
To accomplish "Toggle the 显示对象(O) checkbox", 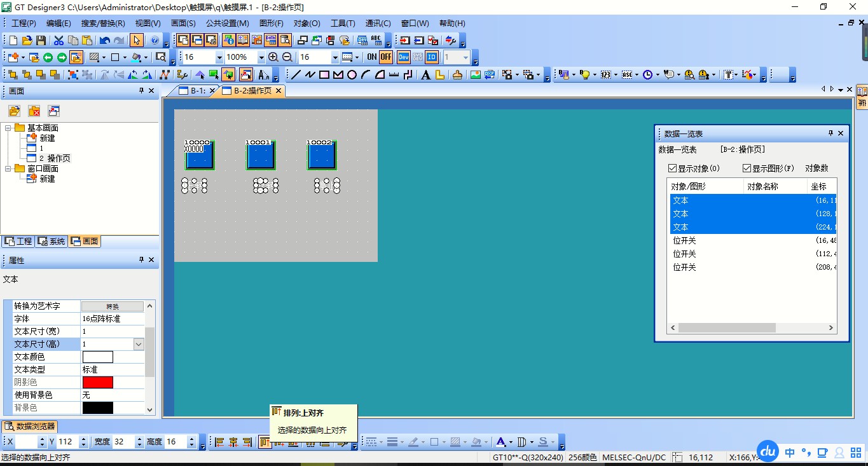I will (672, 168).
